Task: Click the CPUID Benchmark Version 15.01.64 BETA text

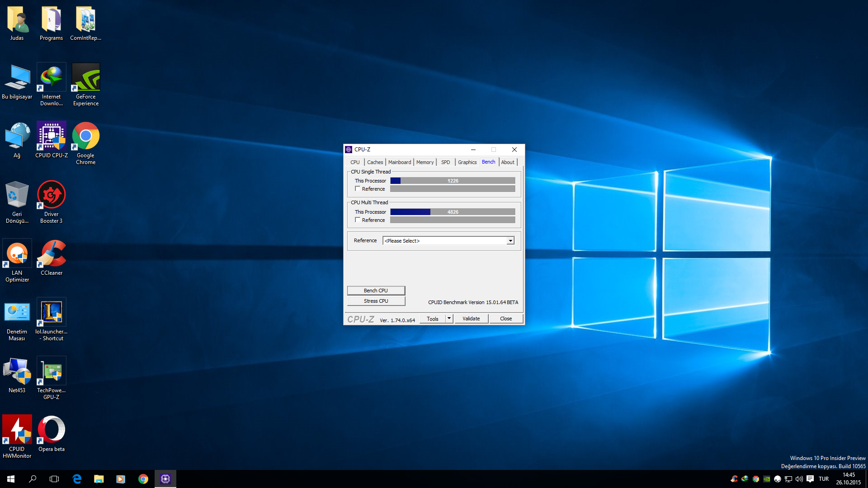Action: click(x=473, y=302)
